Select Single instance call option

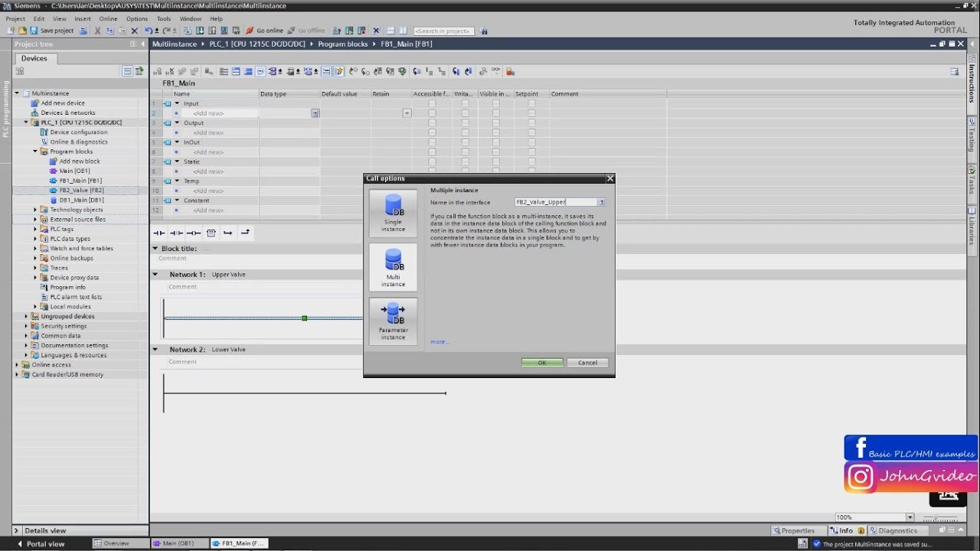(393, 214)
